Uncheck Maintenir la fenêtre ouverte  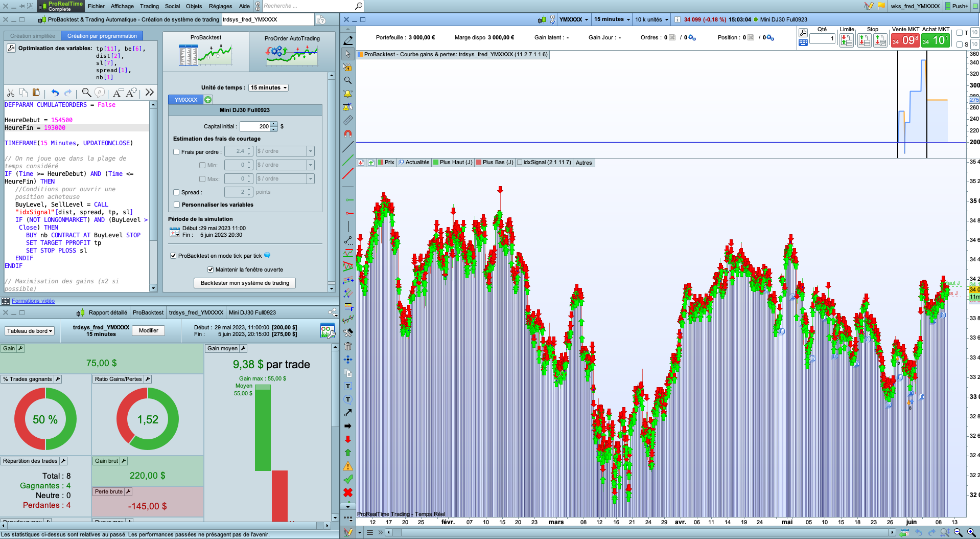211,269
